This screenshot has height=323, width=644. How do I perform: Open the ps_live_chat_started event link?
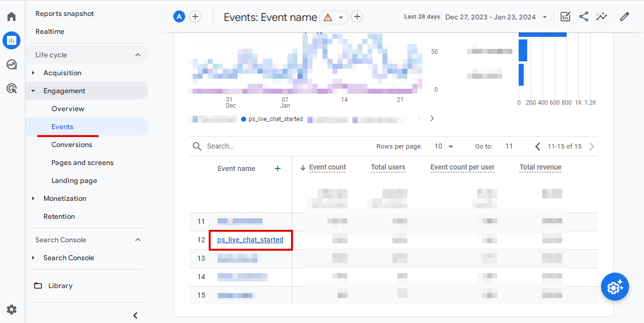[251, 240]
